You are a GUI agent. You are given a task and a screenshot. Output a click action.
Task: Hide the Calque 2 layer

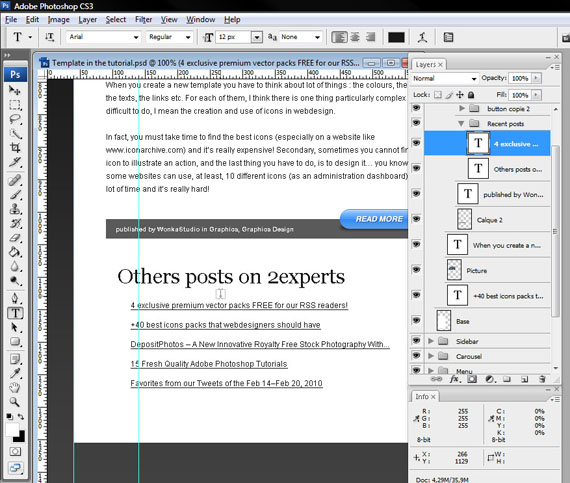click(416, 219)
